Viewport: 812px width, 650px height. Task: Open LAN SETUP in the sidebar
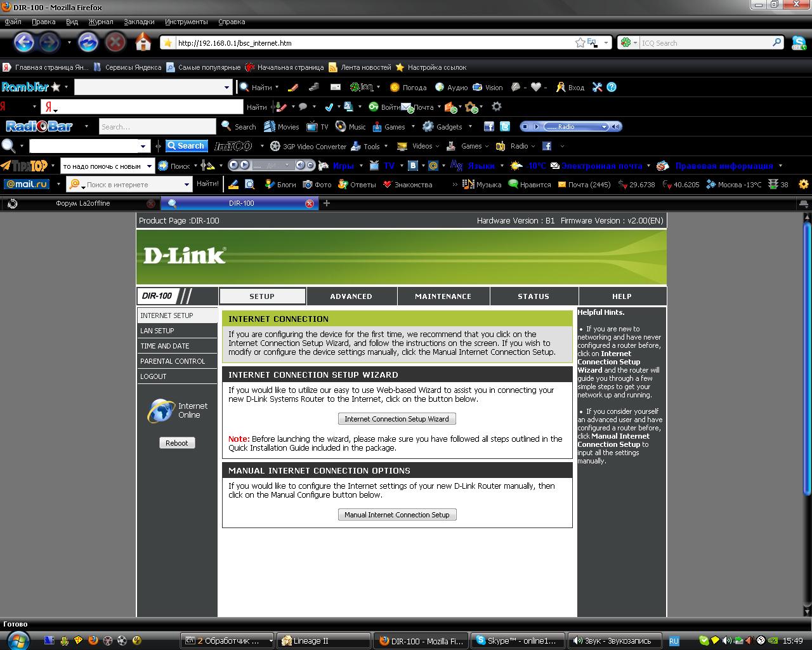[177, 331]
